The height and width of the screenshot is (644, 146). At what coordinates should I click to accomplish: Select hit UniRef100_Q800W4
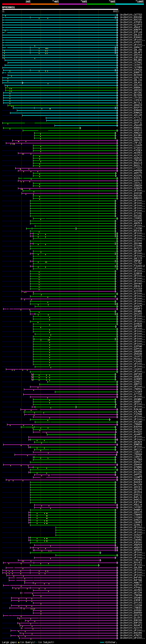(x=131, y=243)
